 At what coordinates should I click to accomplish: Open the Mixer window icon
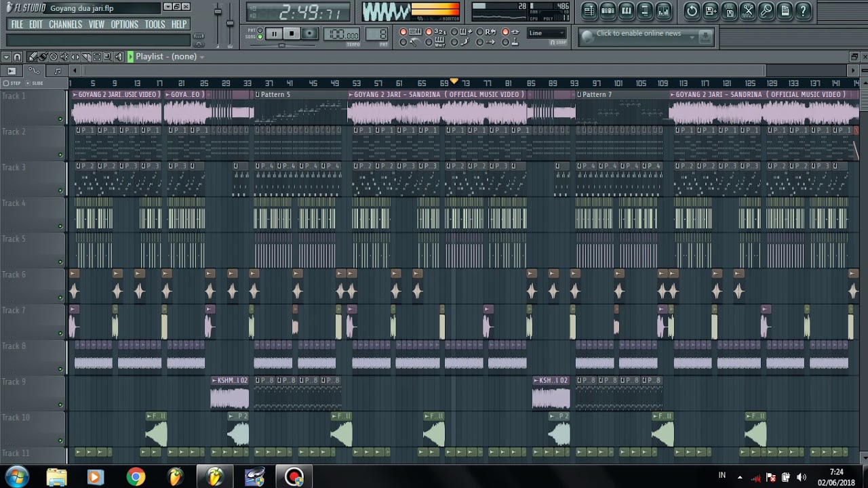[663, 11]
